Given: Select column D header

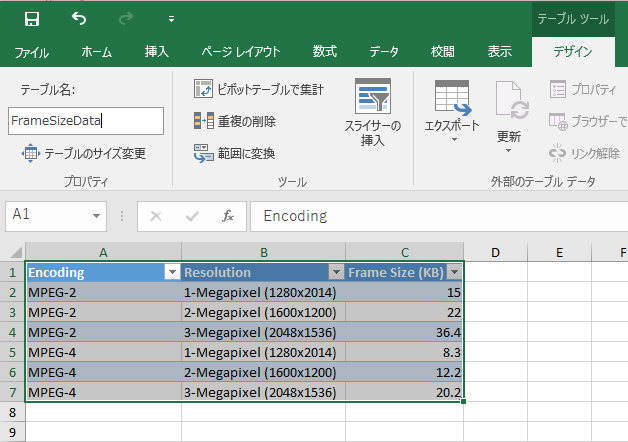Looking at the screenshot, I should click(495, 252).
